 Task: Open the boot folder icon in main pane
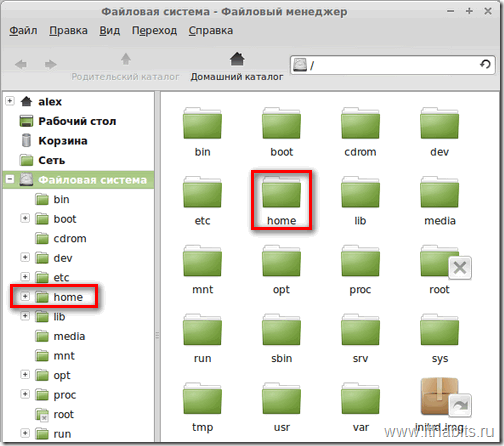(x=281, y=123)
